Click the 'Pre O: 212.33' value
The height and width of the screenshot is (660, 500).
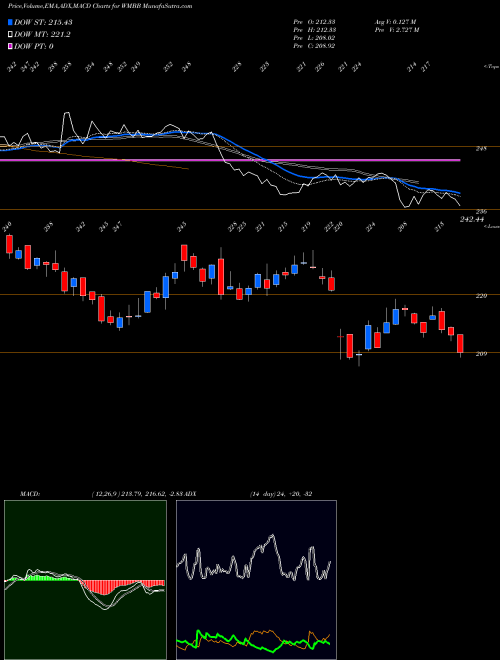click(x=314, y=22)
